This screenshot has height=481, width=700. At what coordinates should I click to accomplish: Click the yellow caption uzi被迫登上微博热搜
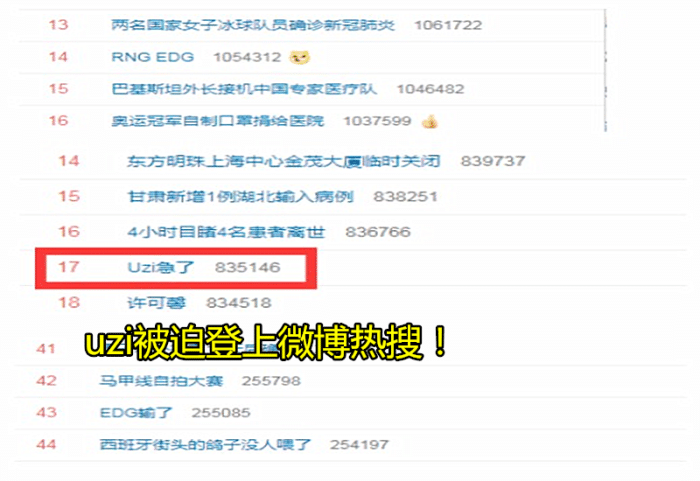click(x=266, y=343)
